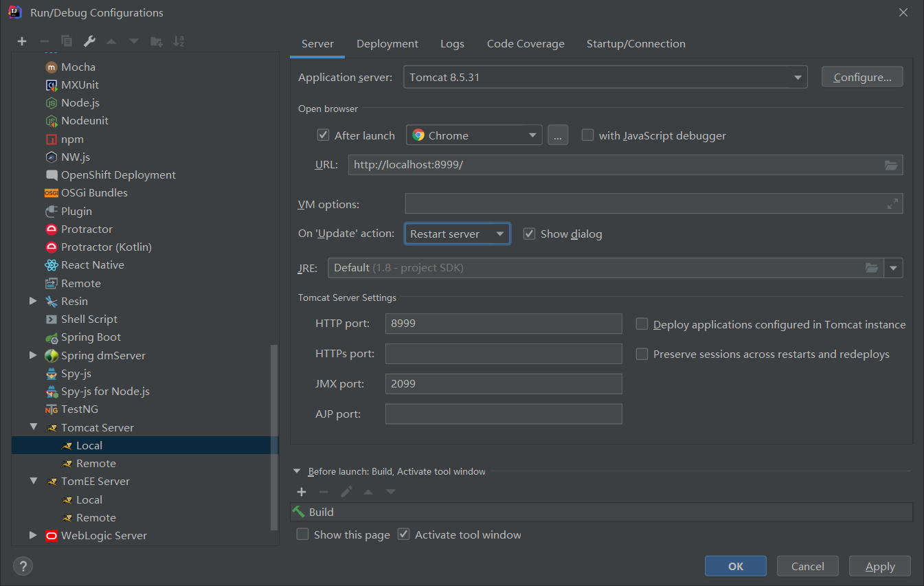Click the Node.js icon
The width and height of the screenshot is (924, 586).
pos(52,103)
